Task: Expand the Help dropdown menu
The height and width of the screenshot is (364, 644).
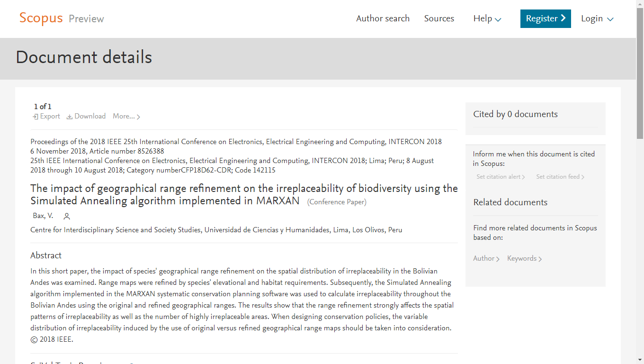Action: coord(487,18)
